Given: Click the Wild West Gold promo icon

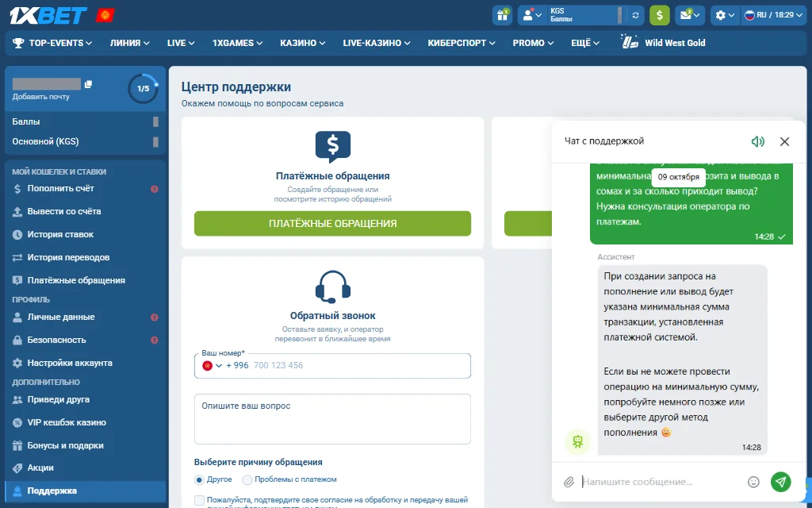Looking at the screenshot, I should [x=629, y=43].
